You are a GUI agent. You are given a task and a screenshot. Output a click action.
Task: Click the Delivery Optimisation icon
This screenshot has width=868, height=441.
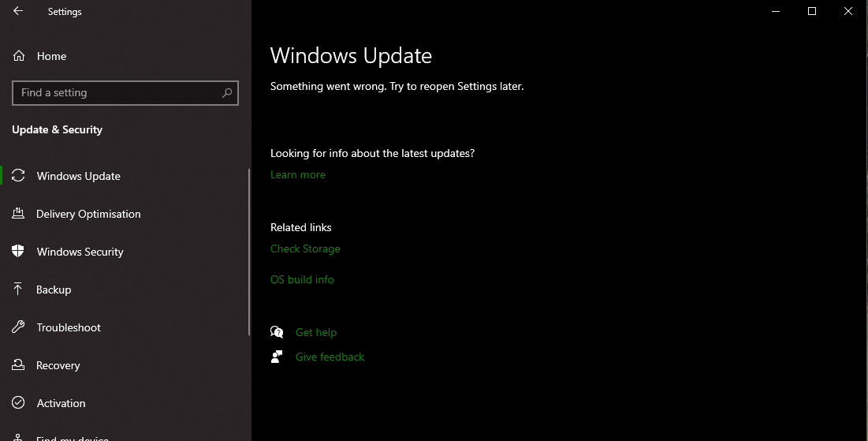18,213
